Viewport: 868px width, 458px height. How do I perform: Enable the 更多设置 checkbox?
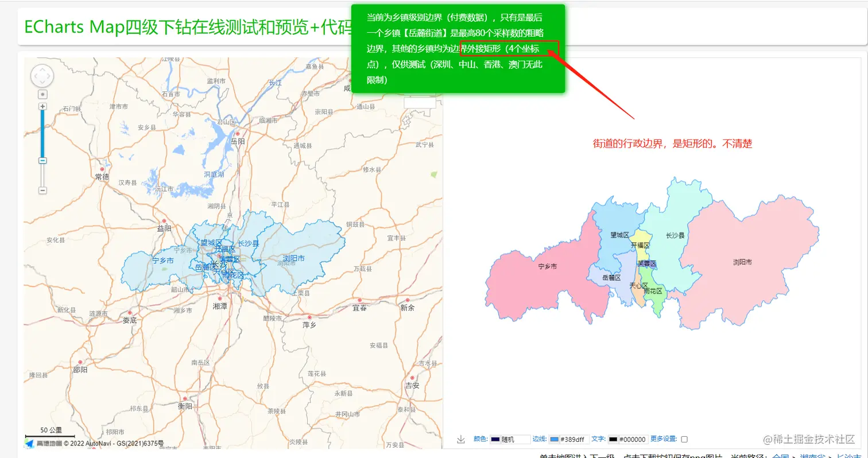(x=684, y=439)
